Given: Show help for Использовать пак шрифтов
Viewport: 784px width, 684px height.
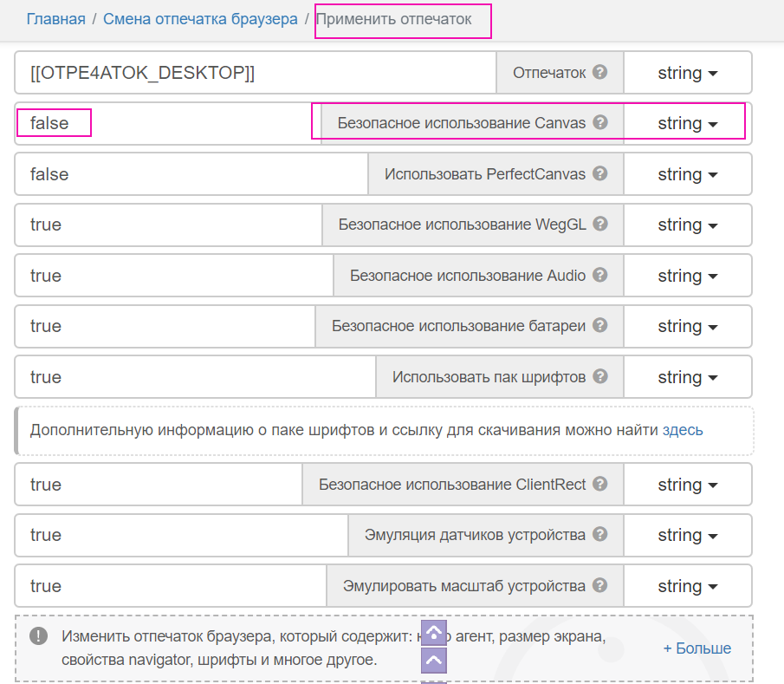Looking at the screenshot, I should point(600,377).
